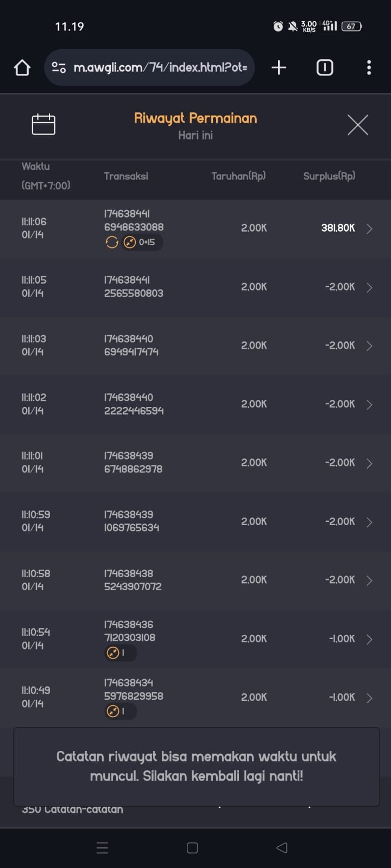Open the browser three-dot menu
391x868 pixels.
pyautogui.click(x=369, y=67)
